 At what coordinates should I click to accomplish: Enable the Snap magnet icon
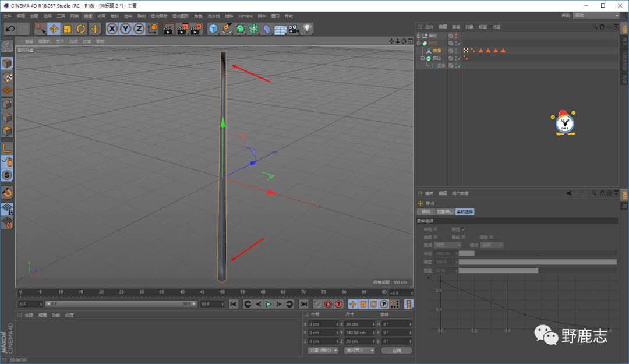click(x=7, y=192)
